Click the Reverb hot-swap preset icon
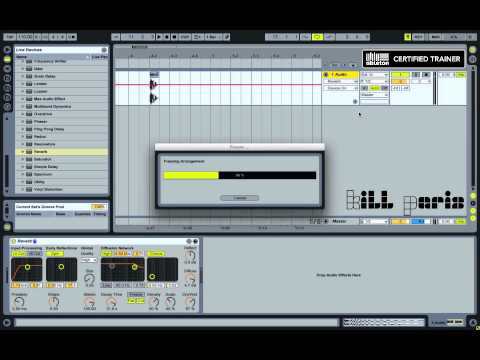Screen dimensions: 480x360 pos(189,241)
